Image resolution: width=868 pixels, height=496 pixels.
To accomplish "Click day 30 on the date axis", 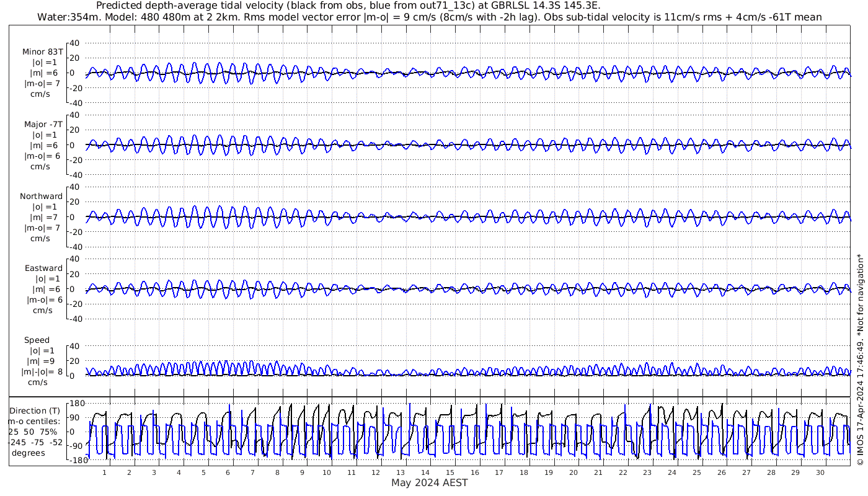I will 820,472.
